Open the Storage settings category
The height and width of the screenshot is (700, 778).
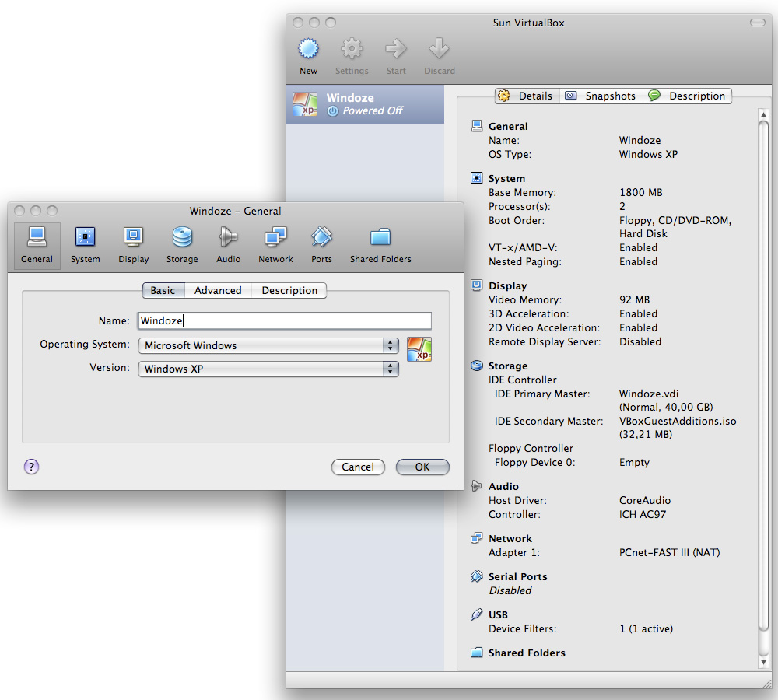point(182,246)
